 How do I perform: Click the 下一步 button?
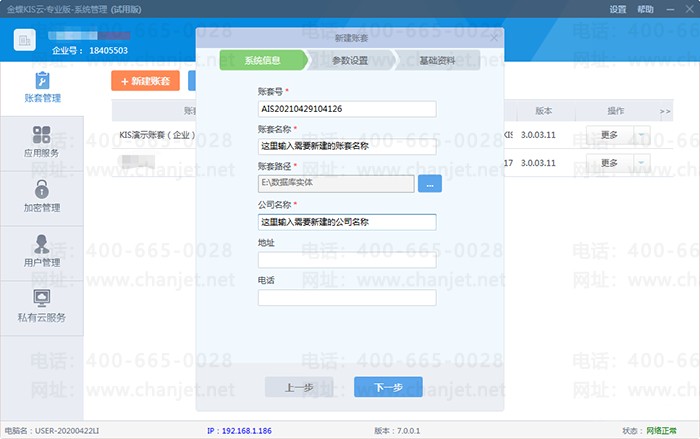[388, 387]
